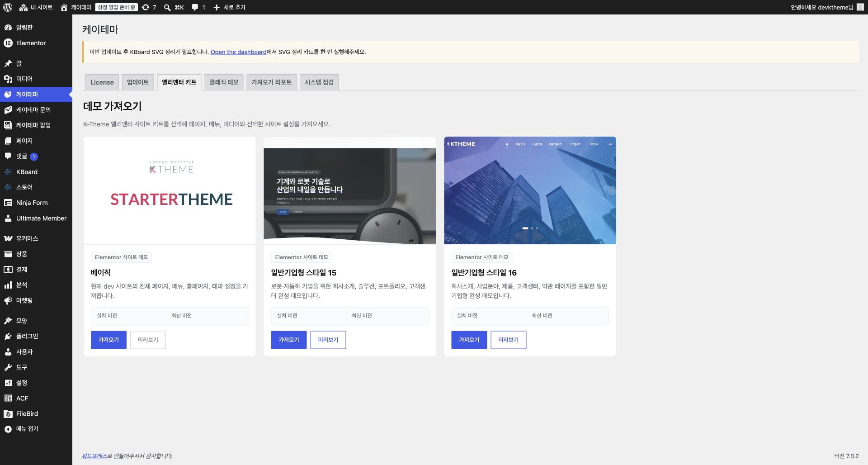Click the Ninja Form icon in sidebar

click(8, 203)
